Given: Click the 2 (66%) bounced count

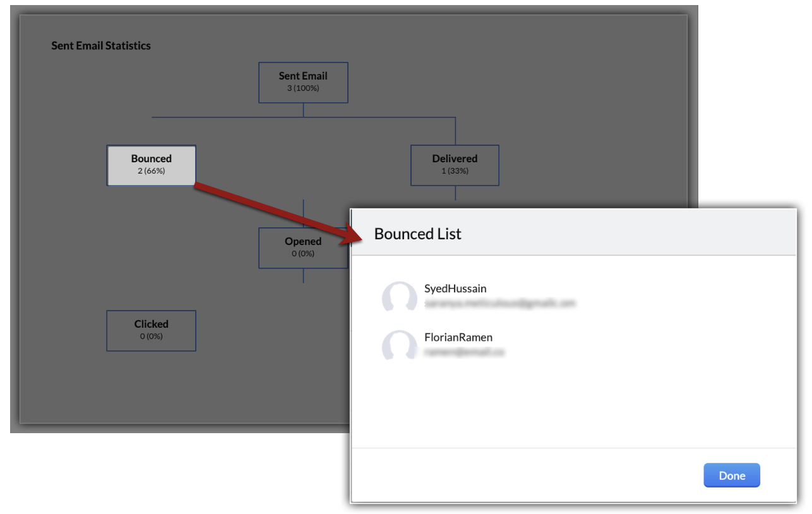Looking at the screenshot, I should pos(151,171).
